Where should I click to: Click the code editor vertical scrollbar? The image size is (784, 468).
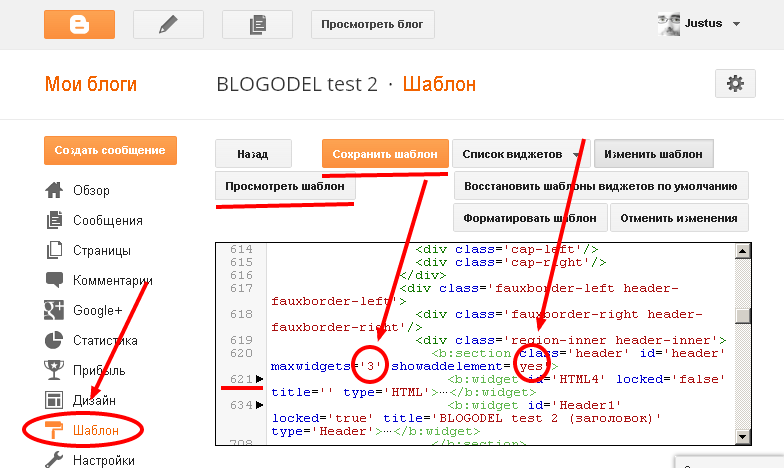pos(742,340)
